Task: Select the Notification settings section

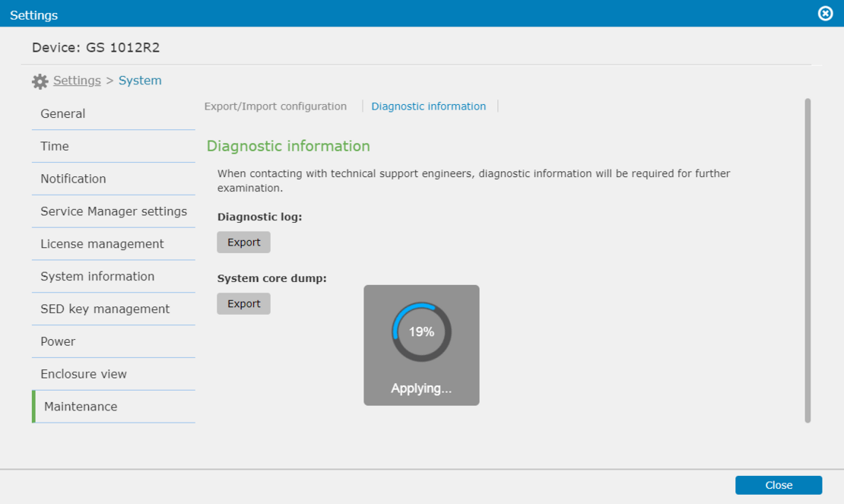Action: [x=73, y=179]
